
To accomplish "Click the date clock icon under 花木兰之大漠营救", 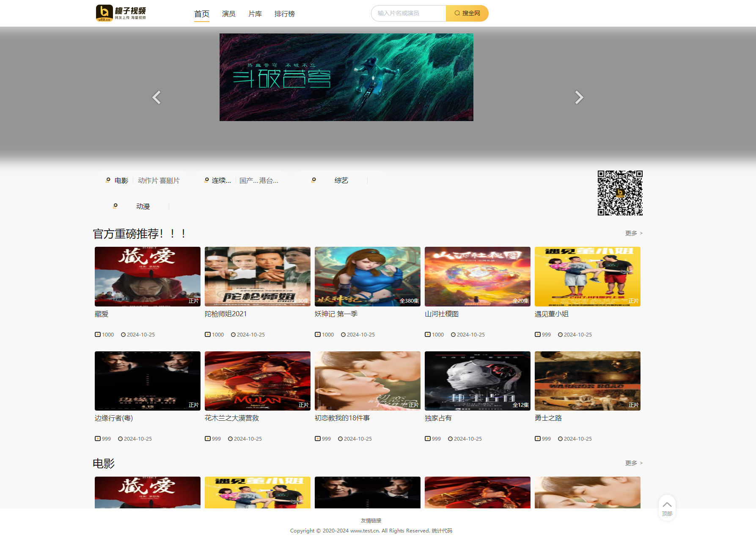I will (230, 439).
